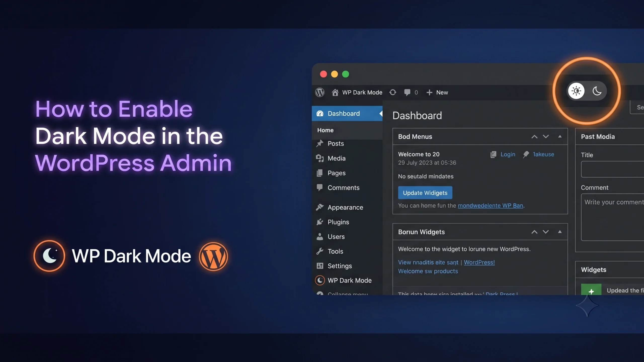Click the Posts pushpin icon
The width and height of the screenshot is (644, 362).
point(319,144)
